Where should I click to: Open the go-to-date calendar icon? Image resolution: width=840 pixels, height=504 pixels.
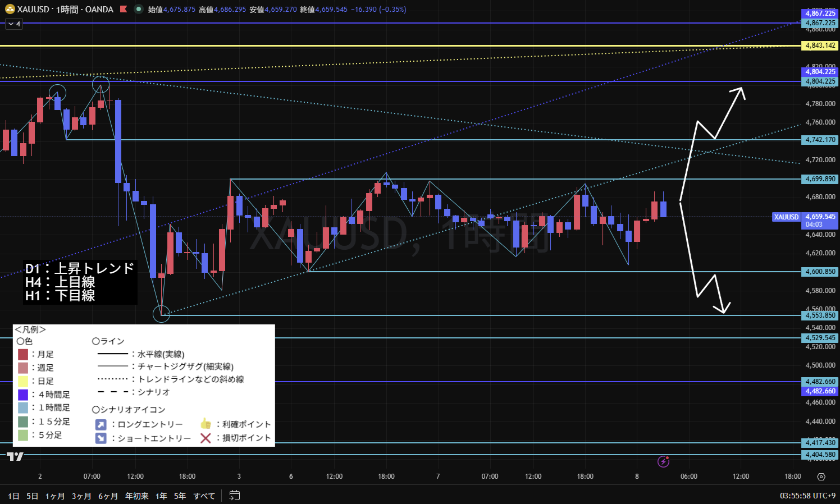click(x=235, y=496)
